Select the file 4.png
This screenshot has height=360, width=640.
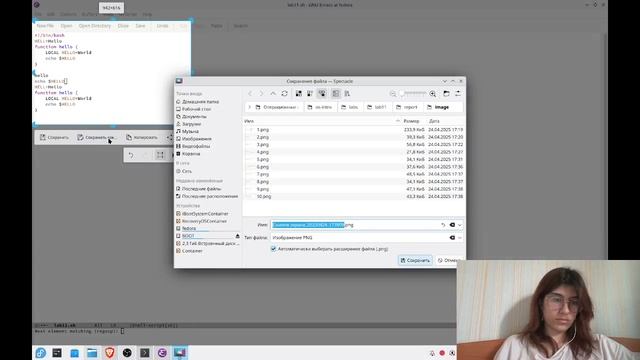click(262, 152)
